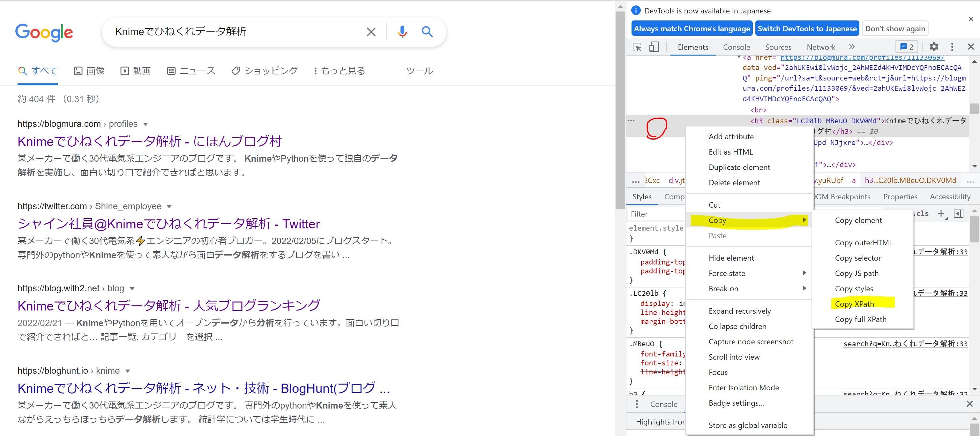This screenshot has height=436, width=980.
Task: Click the new style rule plus icon
Action: pyautogui.click(x=941, y=214)
